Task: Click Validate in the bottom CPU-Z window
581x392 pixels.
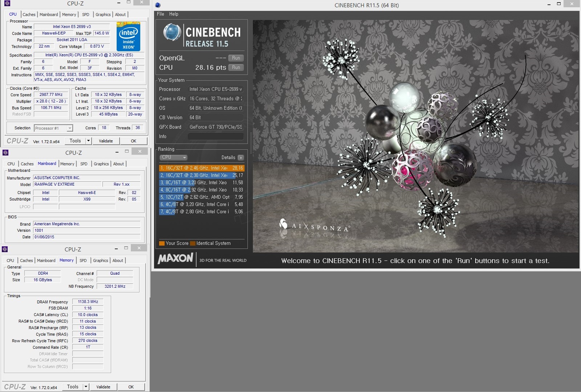Action: coord(103,387)
